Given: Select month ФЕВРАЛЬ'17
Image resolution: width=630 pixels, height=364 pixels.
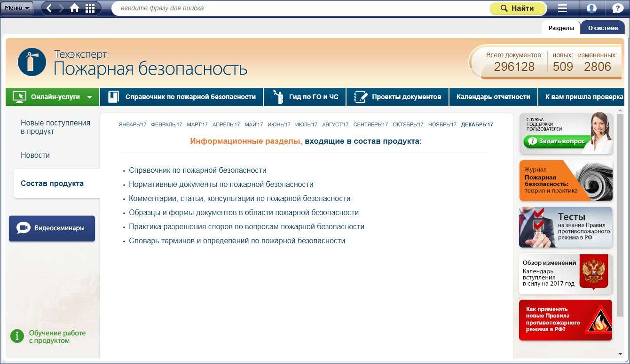Looking at the screenshot, I should click(x=166, y=124).
